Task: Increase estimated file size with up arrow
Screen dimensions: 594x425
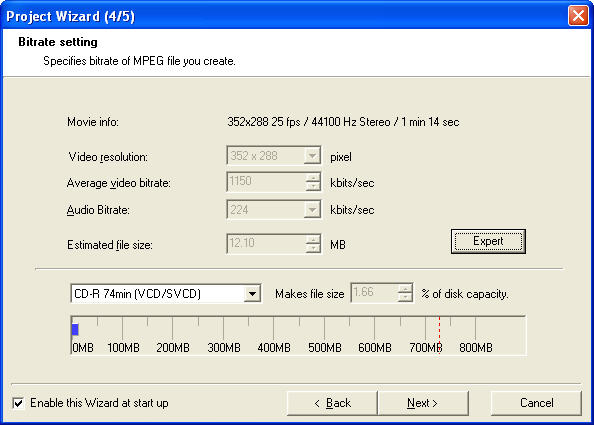Action: 313,239
